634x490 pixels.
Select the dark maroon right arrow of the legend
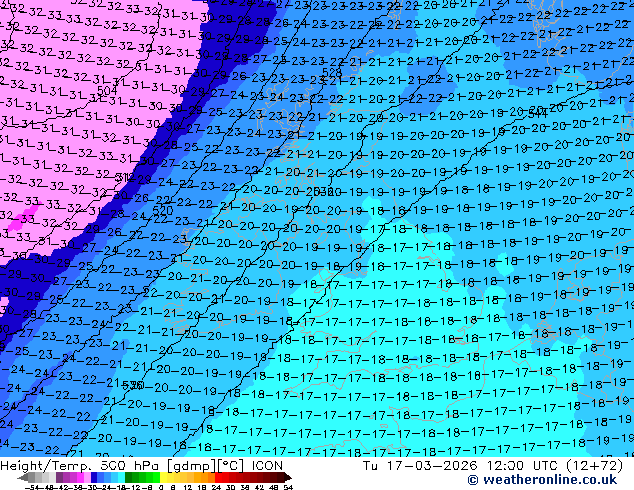[287, 477]
